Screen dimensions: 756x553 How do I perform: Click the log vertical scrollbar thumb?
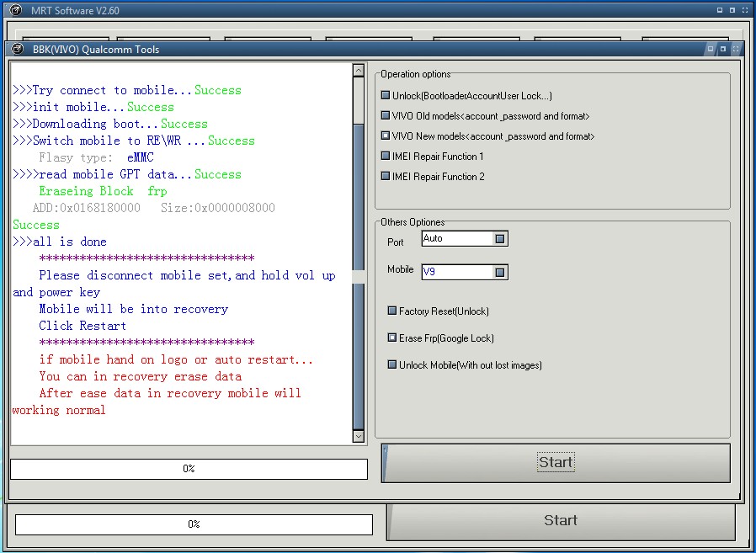(x=359, y=276)
